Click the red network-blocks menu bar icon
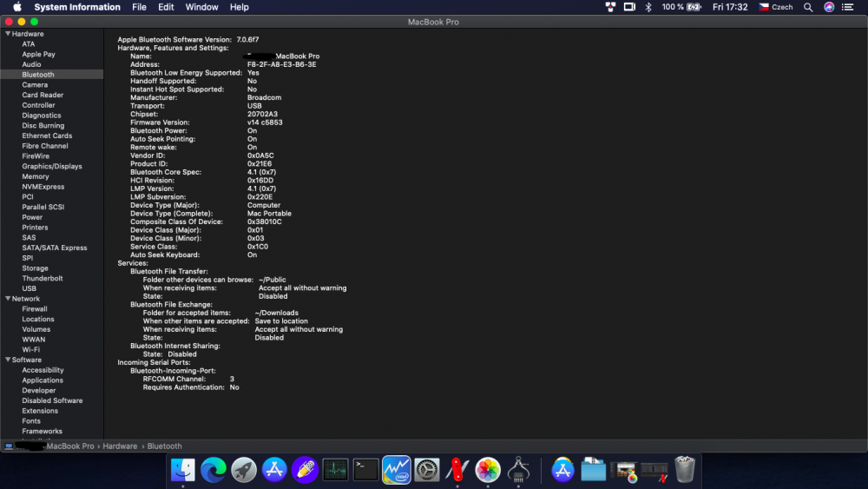868x489 pixels. pos(610,7)
